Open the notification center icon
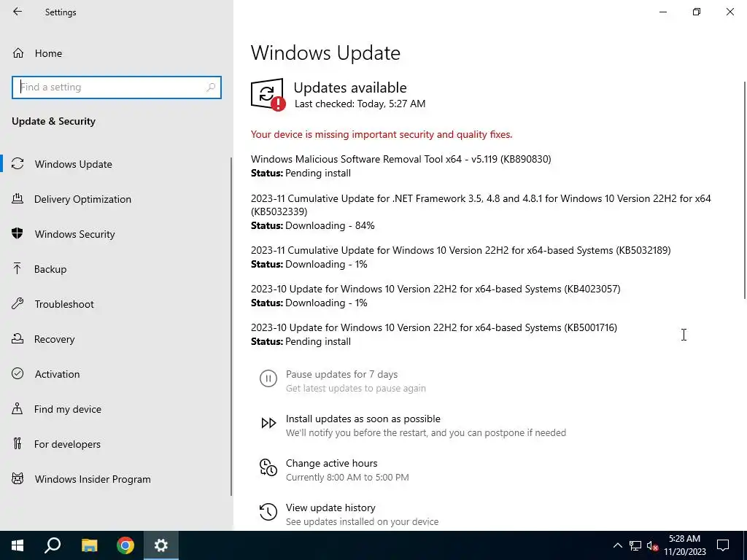This screenshot has height=560, width=747. (x=723, y=545)
